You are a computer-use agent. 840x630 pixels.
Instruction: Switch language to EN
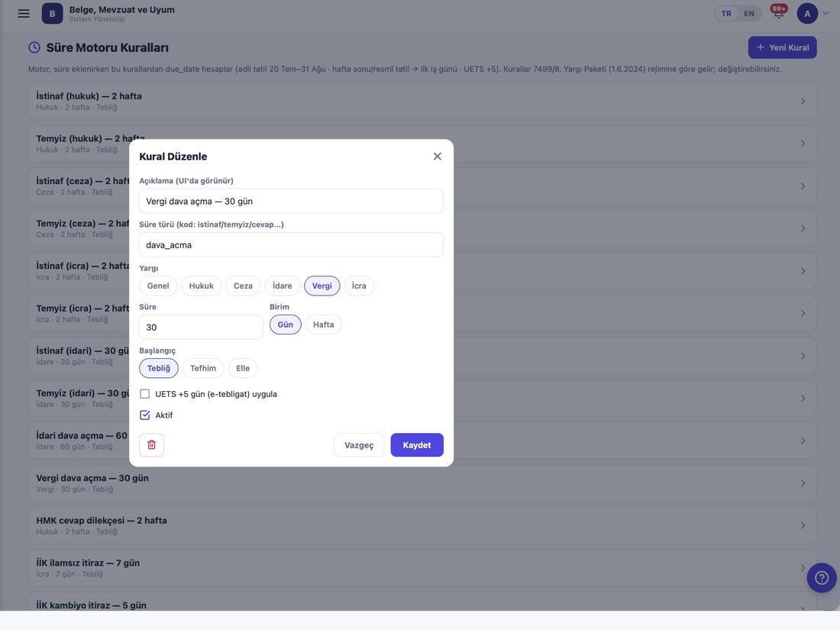coord(749,14)
